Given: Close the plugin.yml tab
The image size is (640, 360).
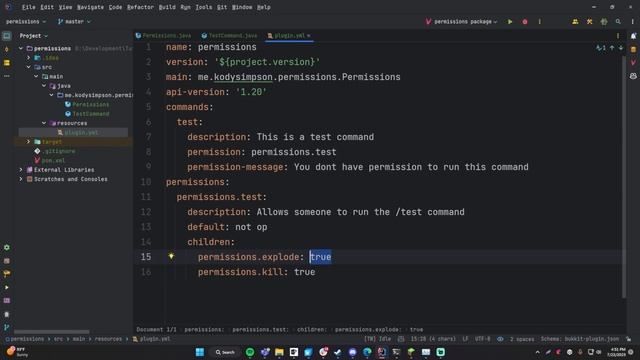Looking at the screenshot, I should pos(309,36).
